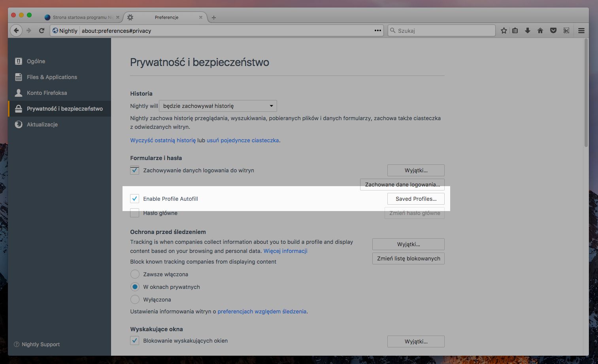
Task: Click the search magnifier icon
Action: pos(393,30)
